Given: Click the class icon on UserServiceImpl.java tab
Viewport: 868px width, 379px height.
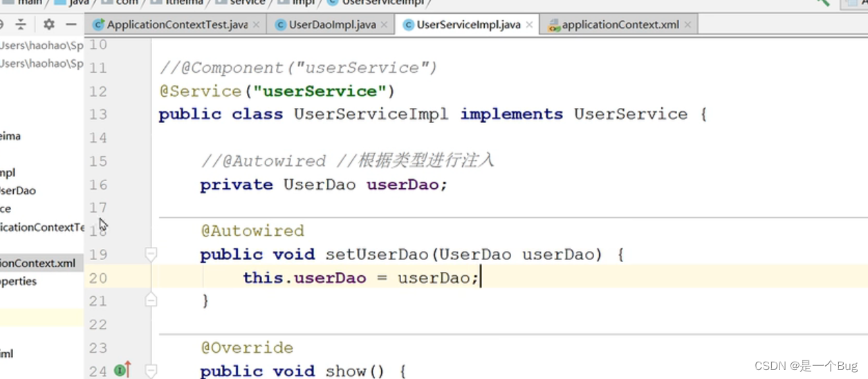Looking at the screenshot, I should (409, 25).
